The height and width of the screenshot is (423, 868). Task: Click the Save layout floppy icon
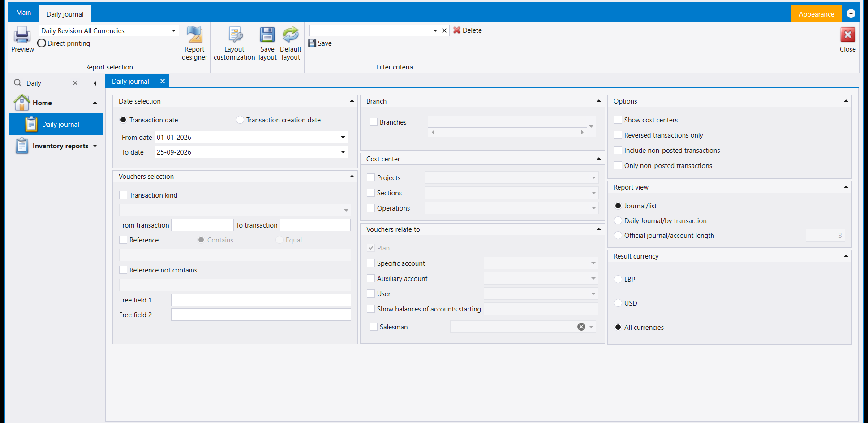tap(267, 35)
